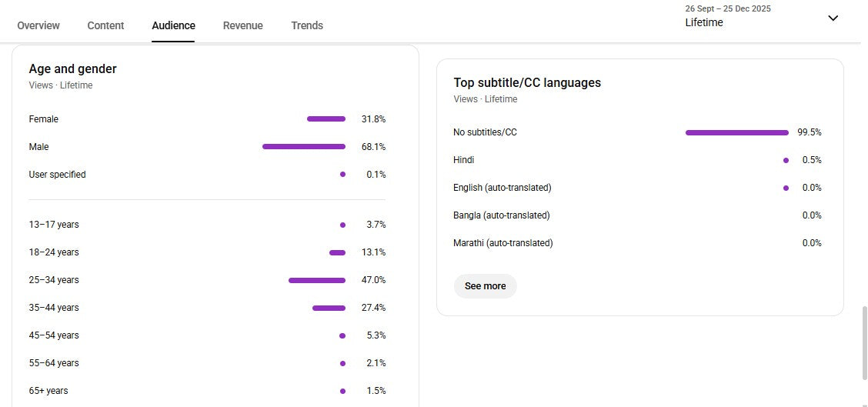868x407 pixels.
Task: Click the User specified data dot
Action: [342, 175]
